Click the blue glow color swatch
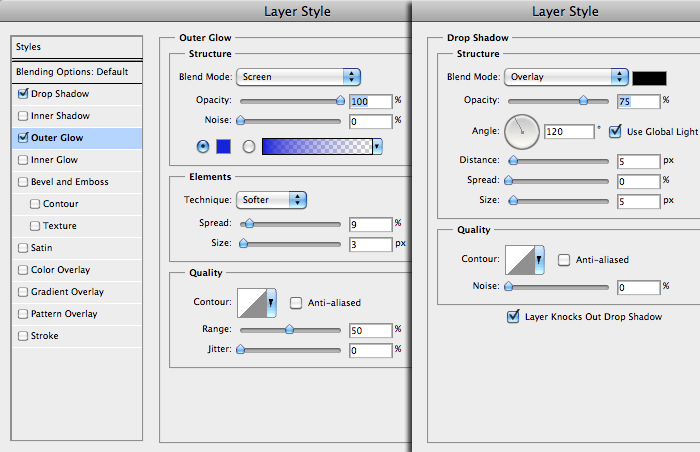 tap(224, 146)
